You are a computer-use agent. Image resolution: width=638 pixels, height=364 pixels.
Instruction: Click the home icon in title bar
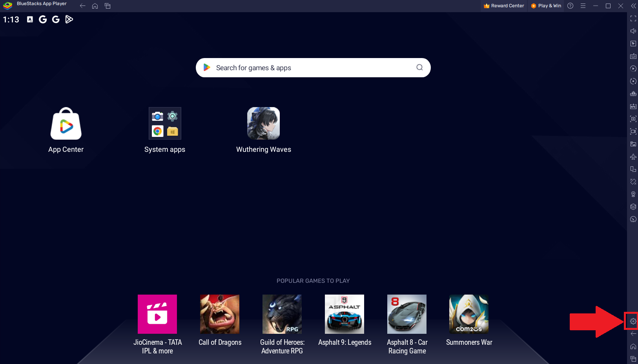95,6
